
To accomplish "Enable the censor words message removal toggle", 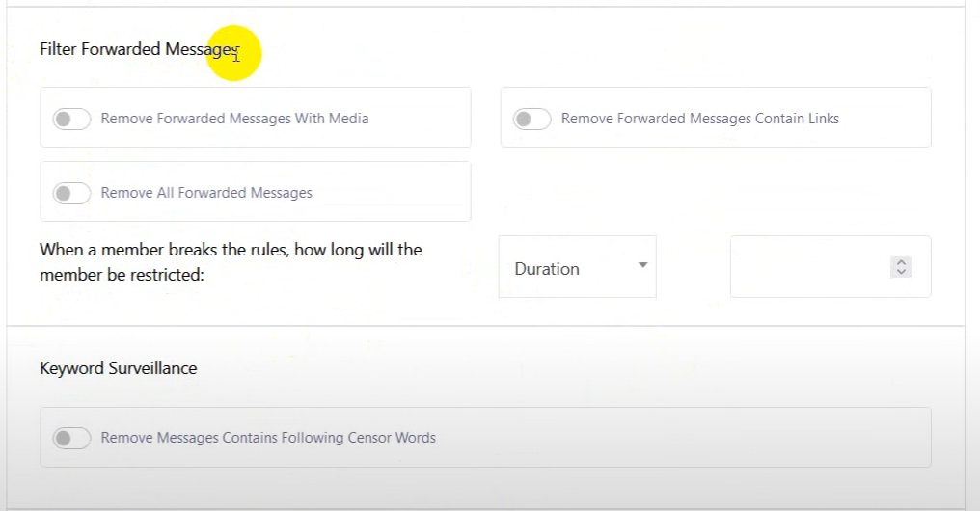I will 71,438.
